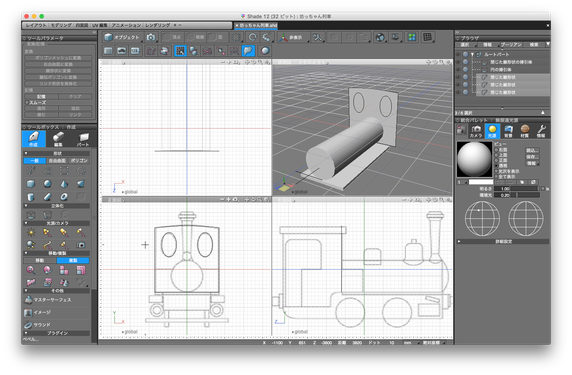
Task: Select the rectangle shape tool
Action: [64, 170]
